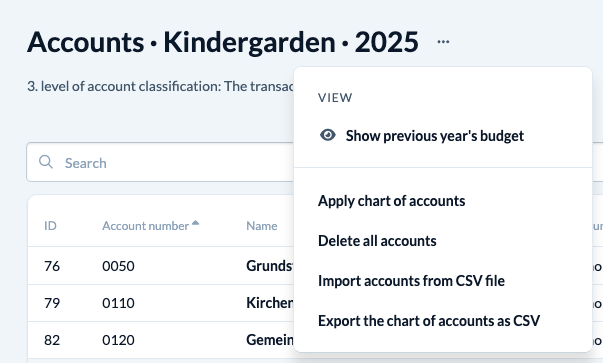Click account number 0050 cell

[x=118, y=266]
